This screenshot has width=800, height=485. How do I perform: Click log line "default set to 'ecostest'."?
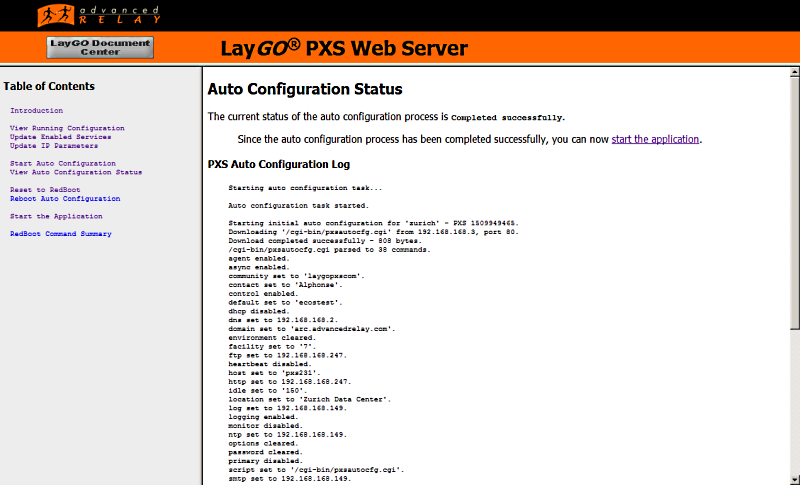click(x=285, y=302)
